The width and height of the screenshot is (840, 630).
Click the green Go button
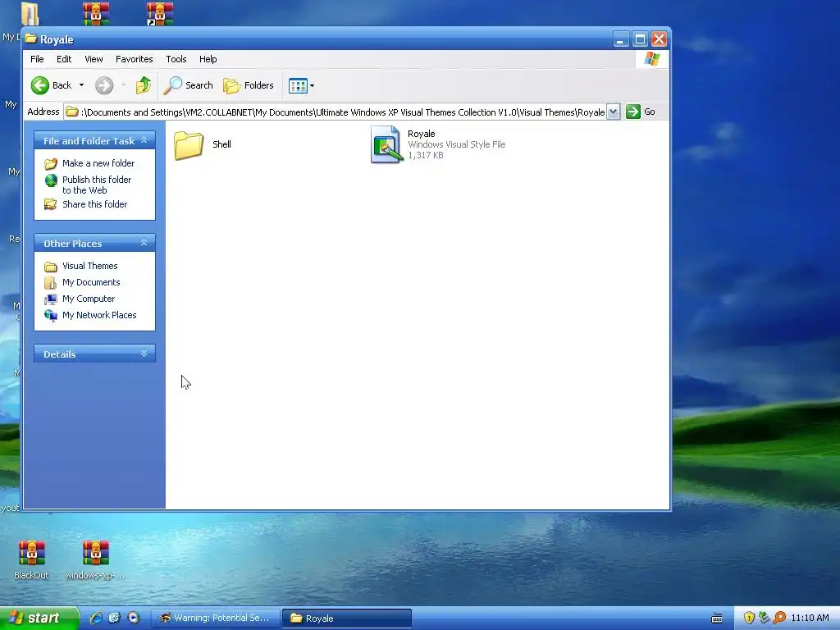pos(641,112)
